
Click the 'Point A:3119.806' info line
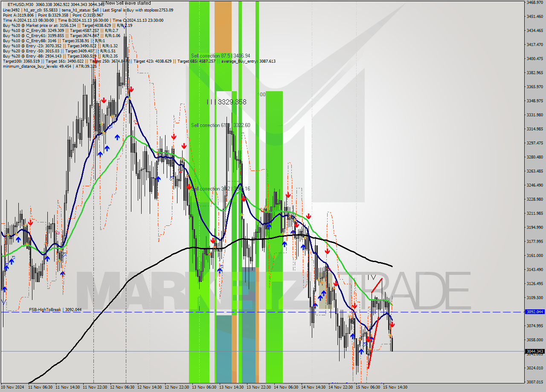(x=54, y=15)
